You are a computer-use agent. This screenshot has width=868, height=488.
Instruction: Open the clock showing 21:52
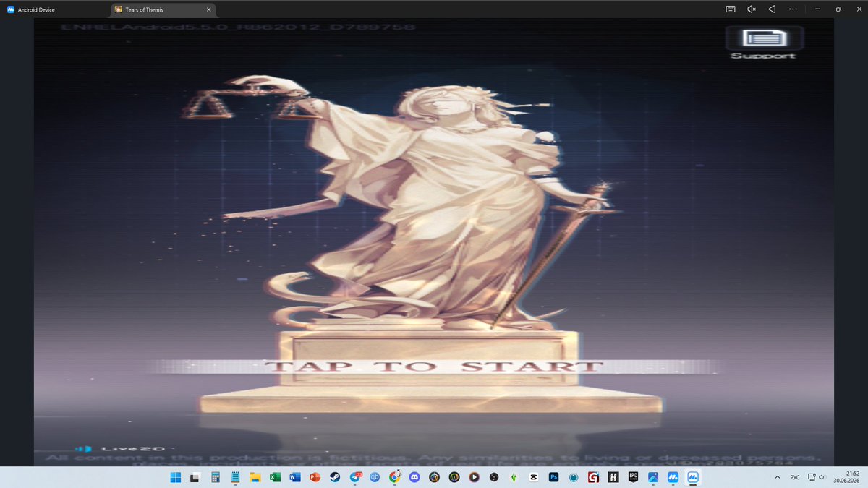(845, 477)
